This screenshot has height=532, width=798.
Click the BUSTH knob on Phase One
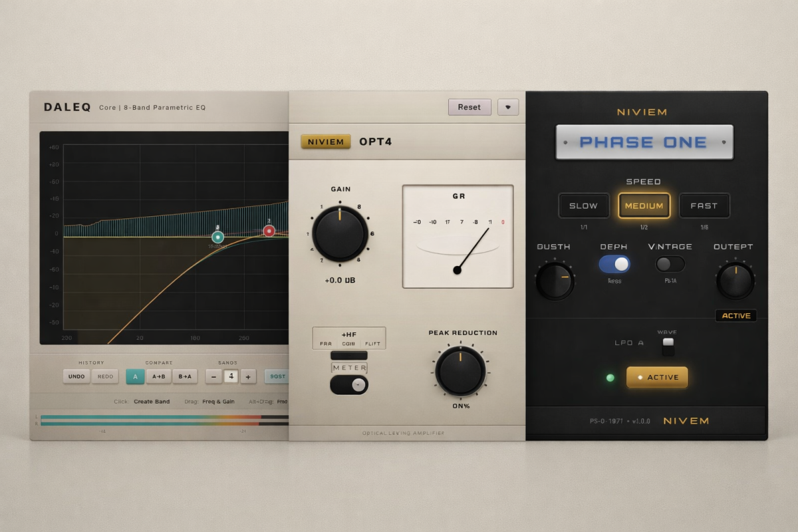click(x=555, y=281)
